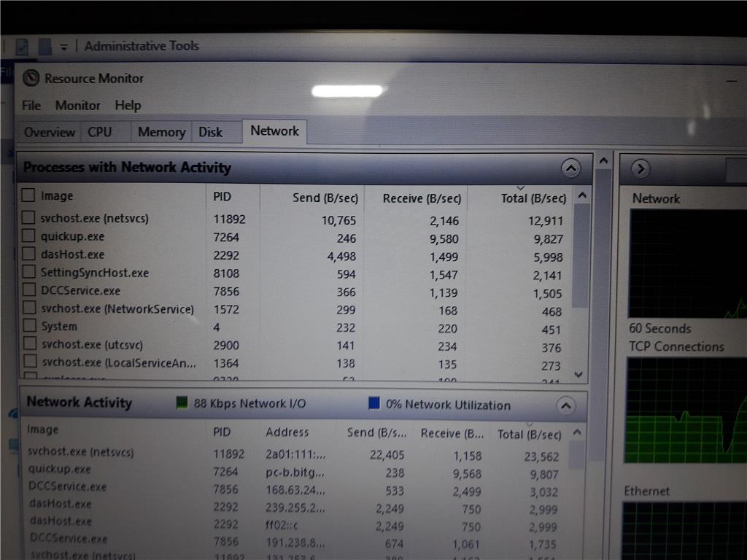This screenshot has width=747, height=560.
Task: Click the properties icon in Administrative Tools title bar
Action: pyautogui.click(x=22, y=47)
